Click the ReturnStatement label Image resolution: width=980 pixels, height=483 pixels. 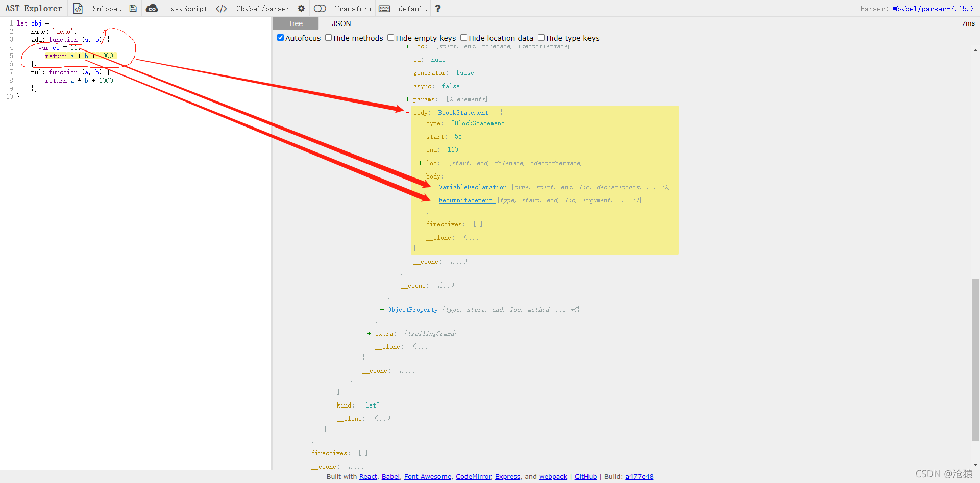(465, 200)
